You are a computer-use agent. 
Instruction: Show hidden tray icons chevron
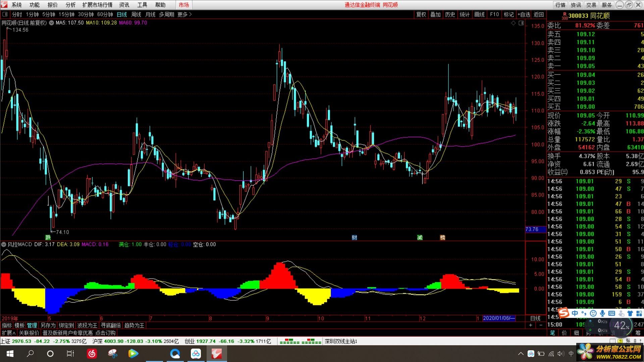(521, 354)
